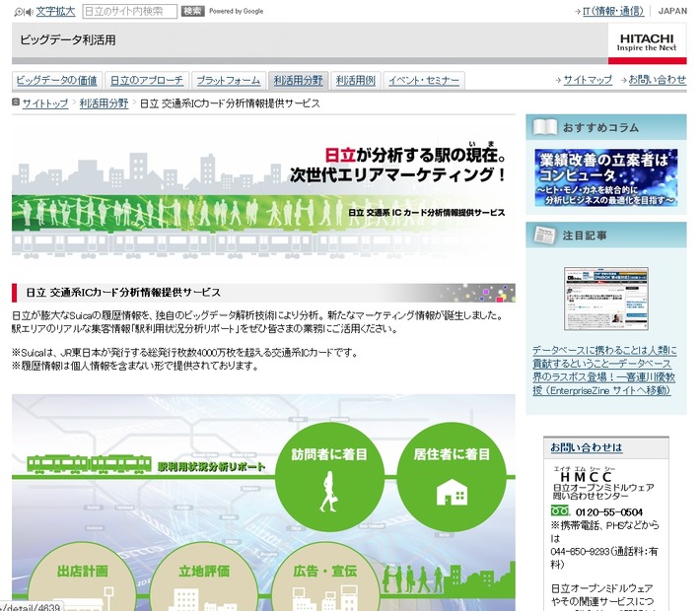Image resolution: width=700 pixels, height=611 pixels.
Task: Click the book icon beside おすすめコラム
Action: 544,128
